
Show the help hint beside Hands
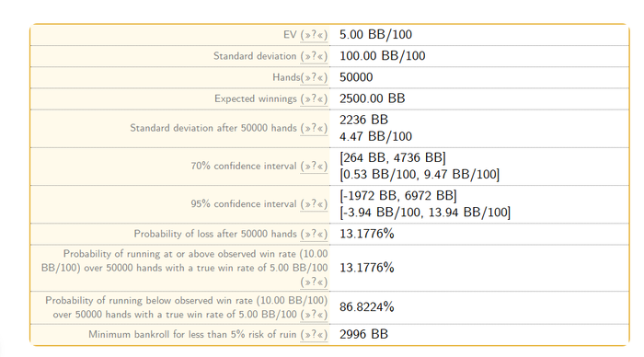tap(314, 77)
